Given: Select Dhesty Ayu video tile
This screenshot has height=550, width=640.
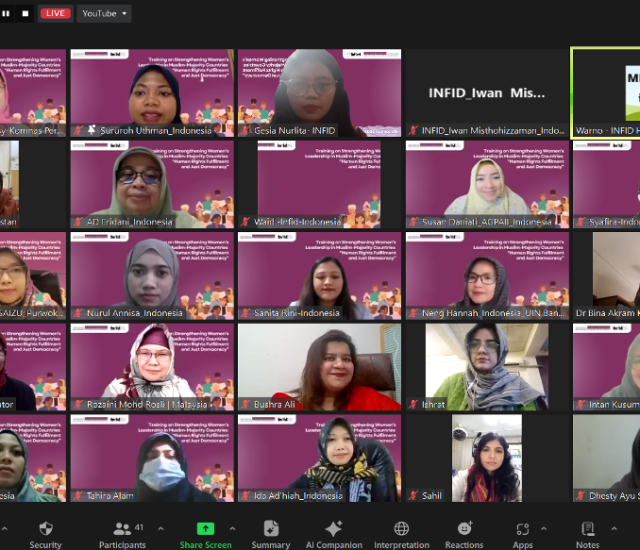Looking at the screenshot, I should [x=607, y=459].
